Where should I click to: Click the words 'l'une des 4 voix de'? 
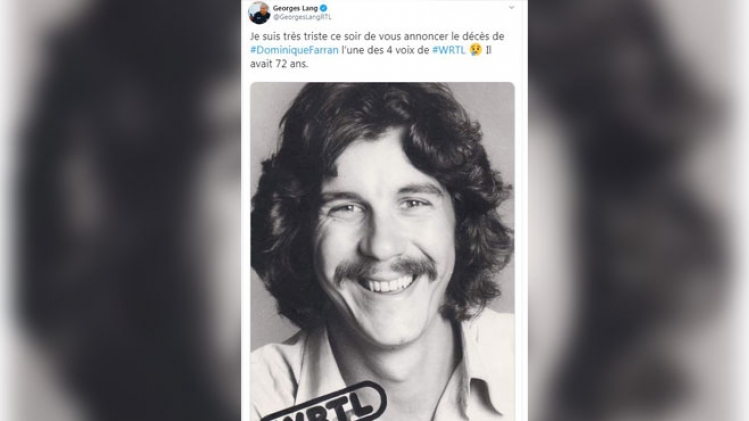[385, 50]
